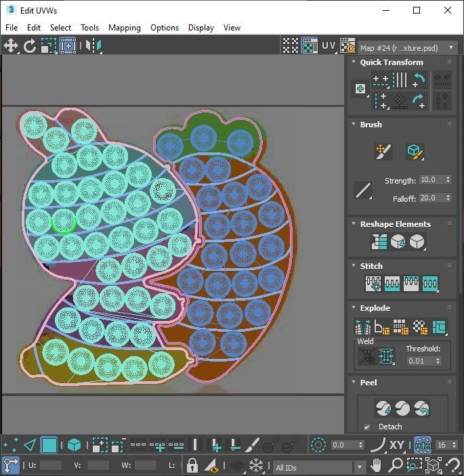464x476 pixels.
Task: Activate the Freeform Mode tool
Action: [68, 46]
